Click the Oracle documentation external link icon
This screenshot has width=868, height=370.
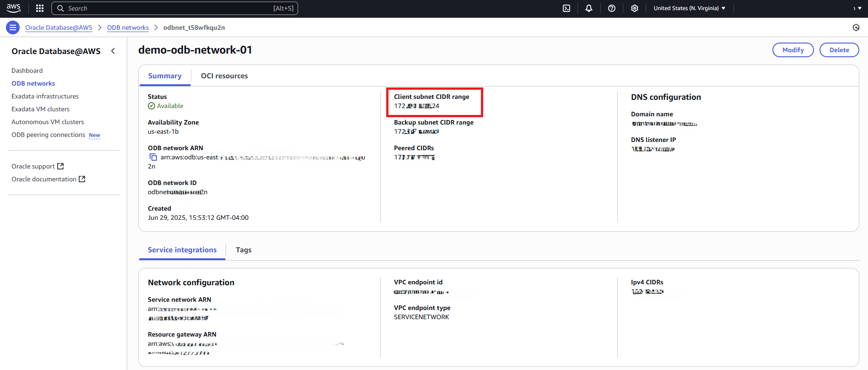click(82, 179)
